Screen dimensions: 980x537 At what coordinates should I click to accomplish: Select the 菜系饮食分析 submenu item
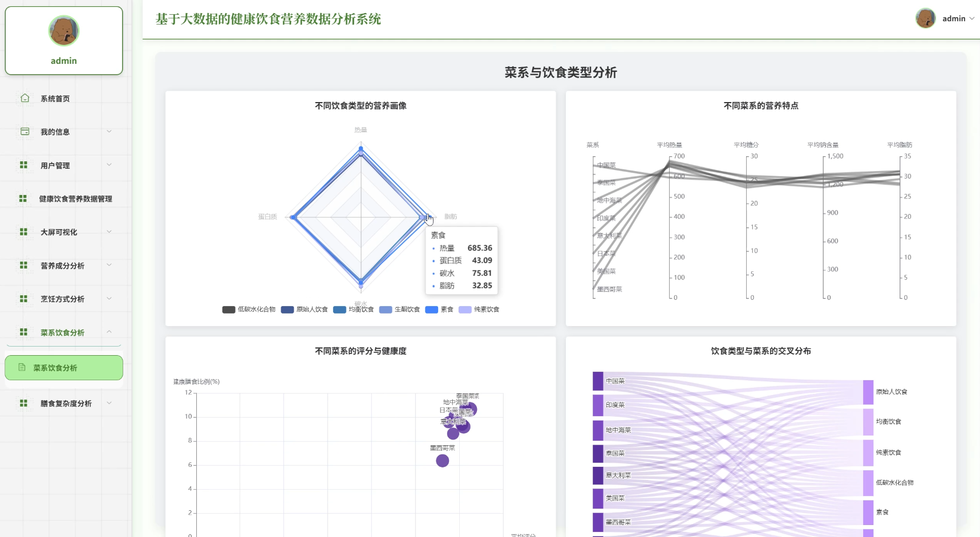[64, 368]
